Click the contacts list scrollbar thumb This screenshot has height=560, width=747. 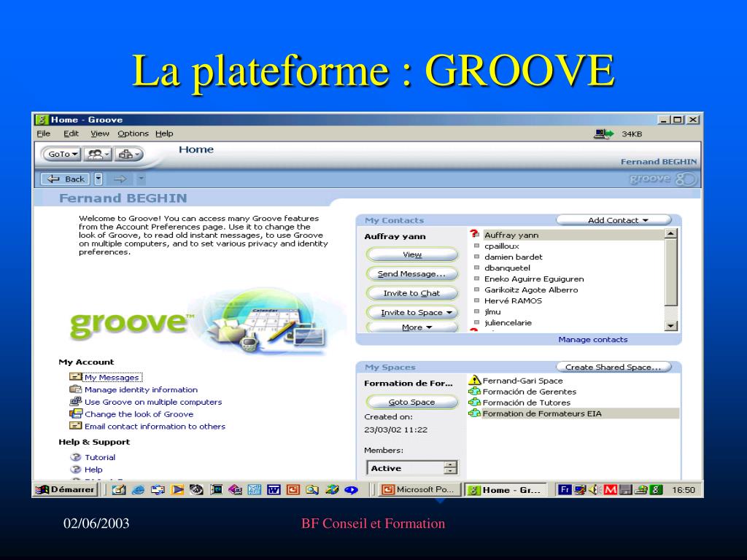(x=671, y=273)
